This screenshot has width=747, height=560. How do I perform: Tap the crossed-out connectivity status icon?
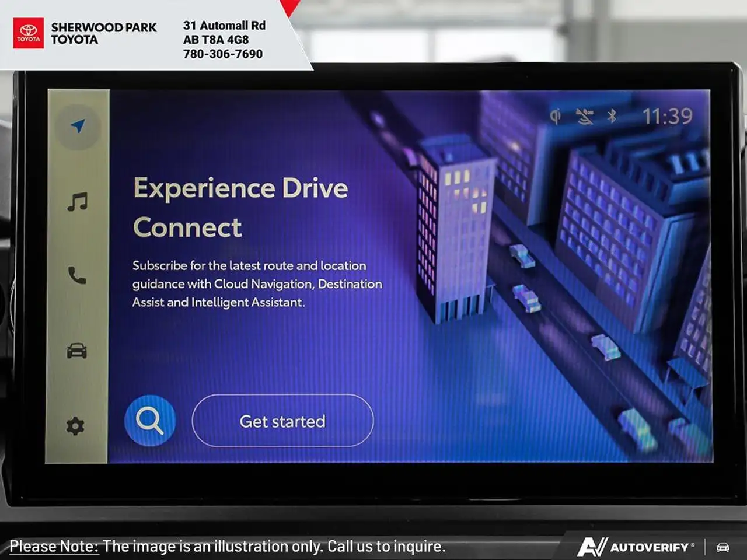584,117
